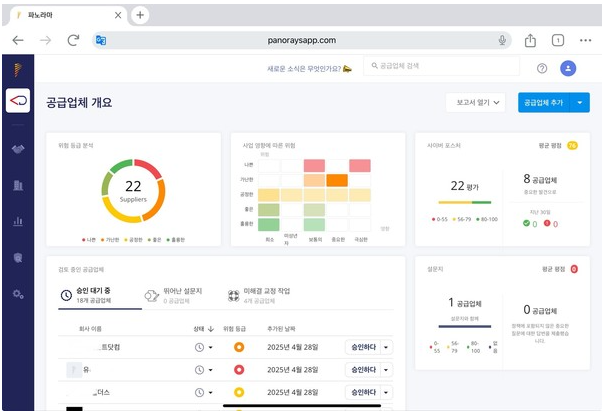The height and width of the screenshot is (417, 607).
Task: Expand the arrow beside 공급업체 추가
Action: (x=580, y=102)
